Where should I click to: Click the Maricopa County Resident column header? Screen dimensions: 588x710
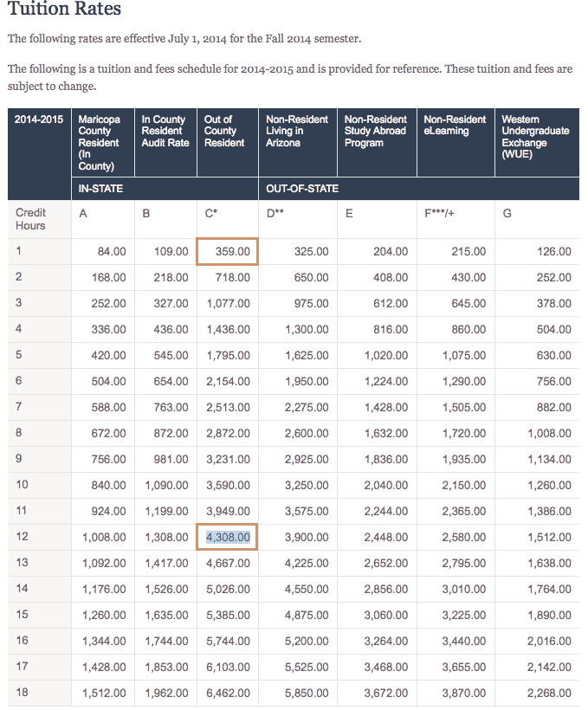coord(103,142)
